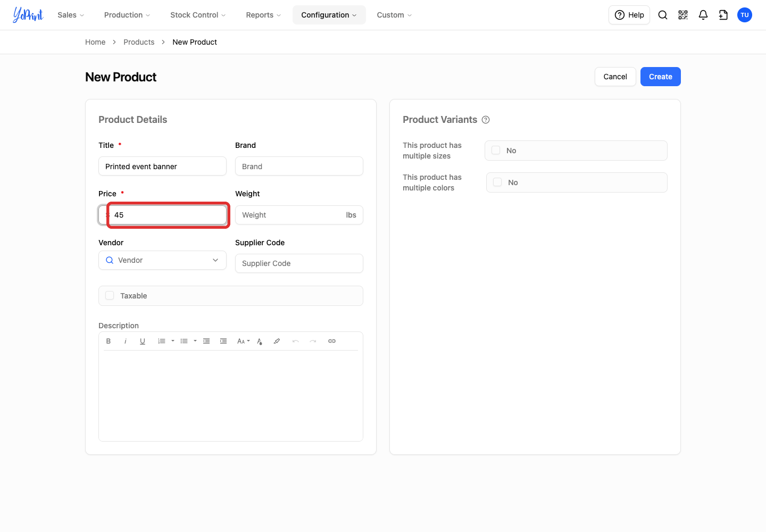Click the Create button
The width and height of the screenshot is (766, 532).
(661, 77)
